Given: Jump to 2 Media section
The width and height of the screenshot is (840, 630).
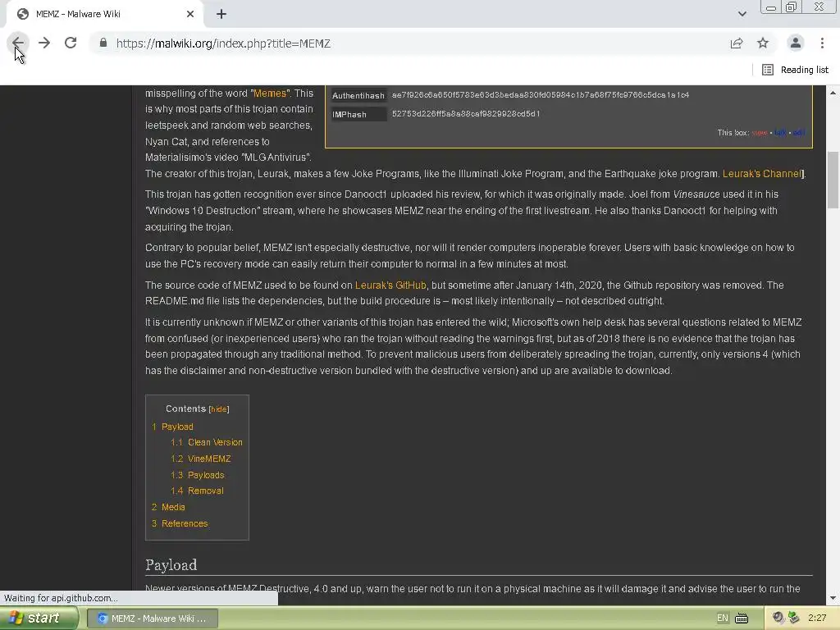Looking at the screenshot, I should (x=168, y=507).
